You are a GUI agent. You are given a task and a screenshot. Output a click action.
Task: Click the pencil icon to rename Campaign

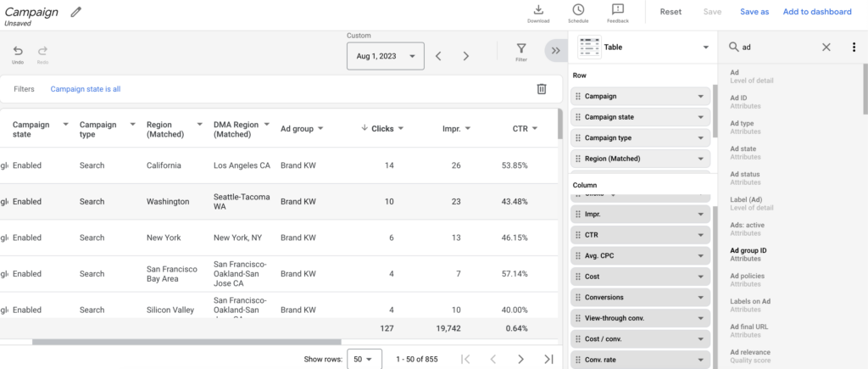click(x=76, y=12)
